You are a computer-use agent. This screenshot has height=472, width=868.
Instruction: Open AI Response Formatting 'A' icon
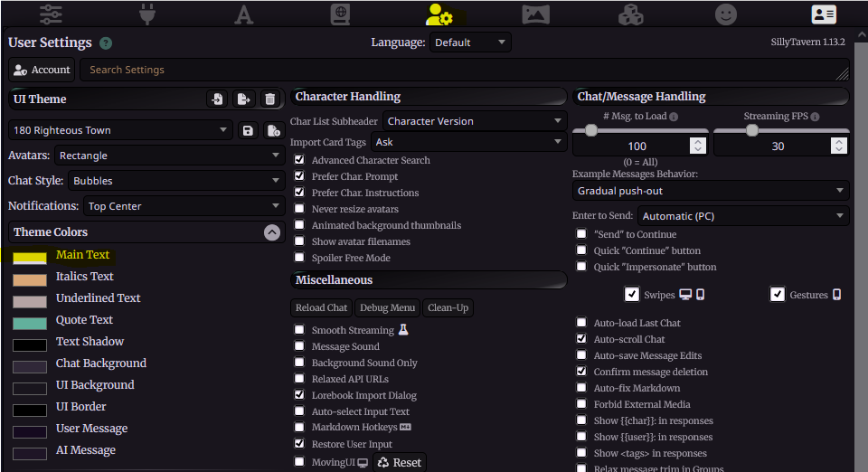243,14
